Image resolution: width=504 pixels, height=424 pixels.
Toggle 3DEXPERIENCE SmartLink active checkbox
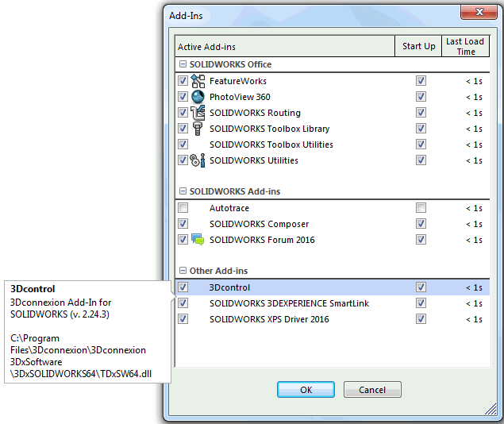coord(183,303)
